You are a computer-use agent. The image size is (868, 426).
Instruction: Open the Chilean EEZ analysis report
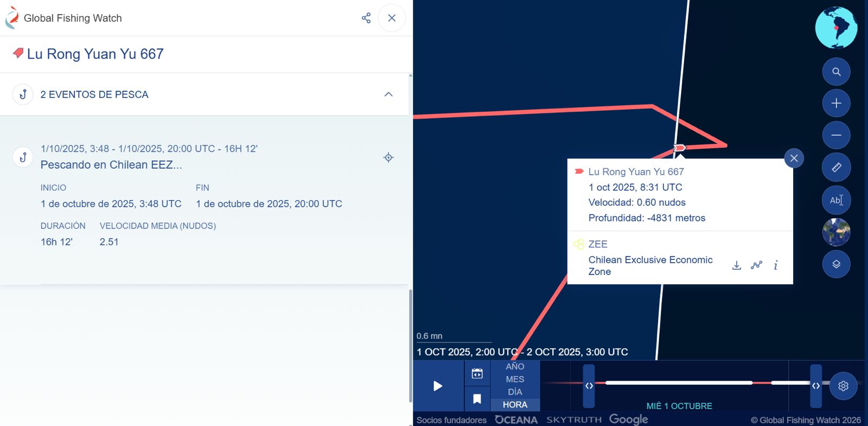point(756,265)
